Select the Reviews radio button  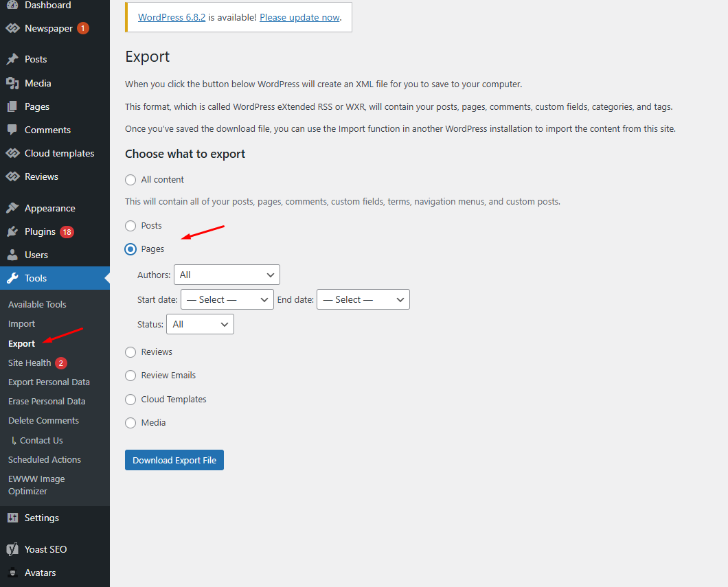130,352
